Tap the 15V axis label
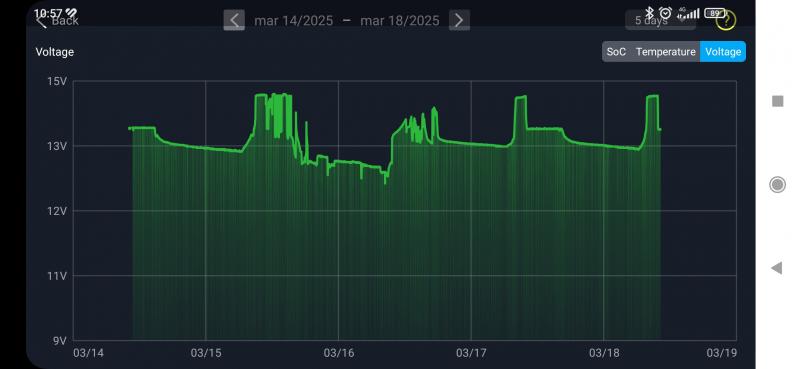Viewport: 800px width, 369px height. point(58,81)
